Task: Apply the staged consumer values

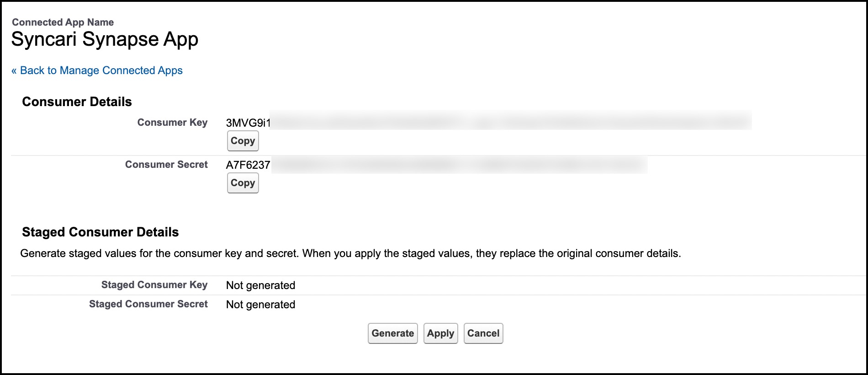Action: (x=440, y=333)
